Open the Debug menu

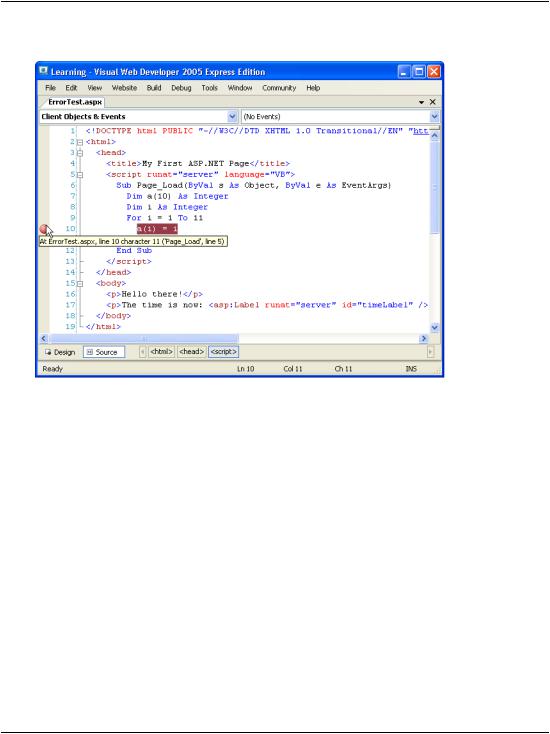(x=181, y=88)
